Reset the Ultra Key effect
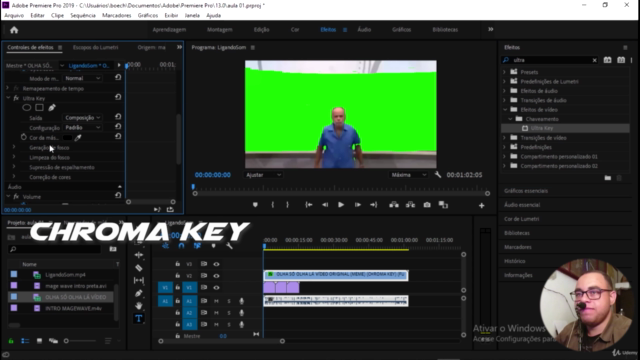The height and width of the screenshot is (360, 640). [x=118, y=97]
